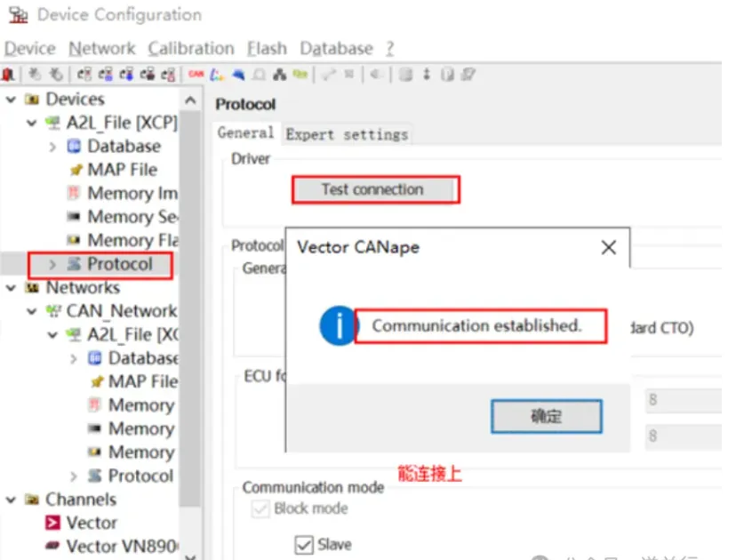
Task: Select the MAP File icon under Devices
Action: pyautogui.click(x=75, y=170)
